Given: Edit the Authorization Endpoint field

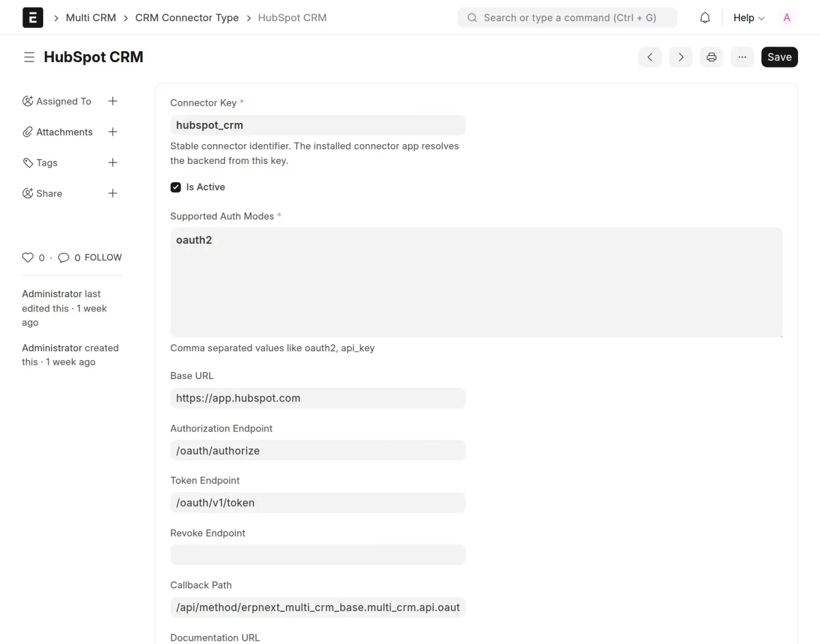Looking at the screenshot, I should [318, 451].
